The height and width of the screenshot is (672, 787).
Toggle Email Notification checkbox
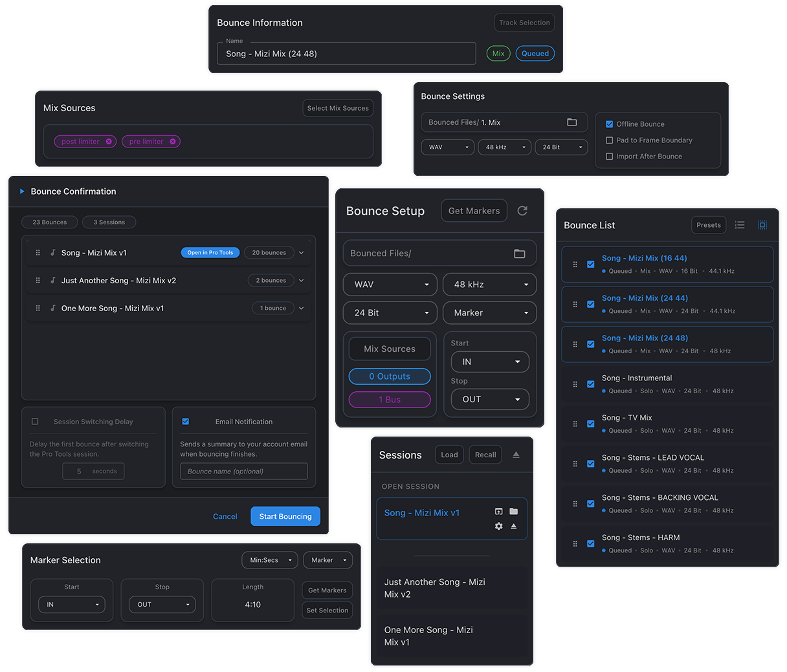coord(186,422)
